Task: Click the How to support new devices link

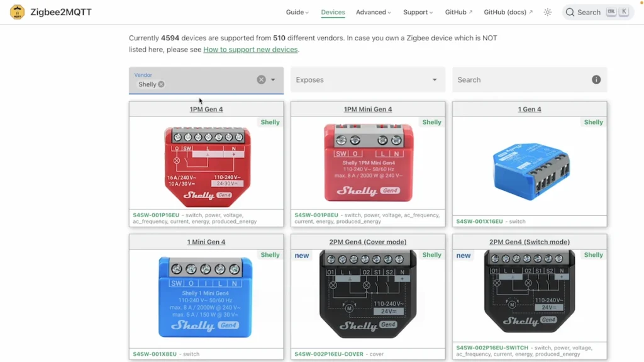Action: [x=250, y=50]
